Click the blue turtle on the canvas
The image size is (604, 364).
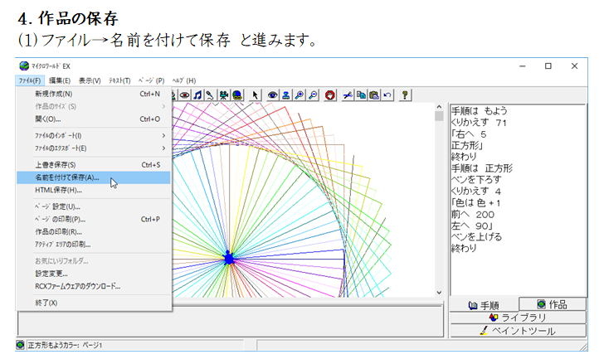pos(229,258)
